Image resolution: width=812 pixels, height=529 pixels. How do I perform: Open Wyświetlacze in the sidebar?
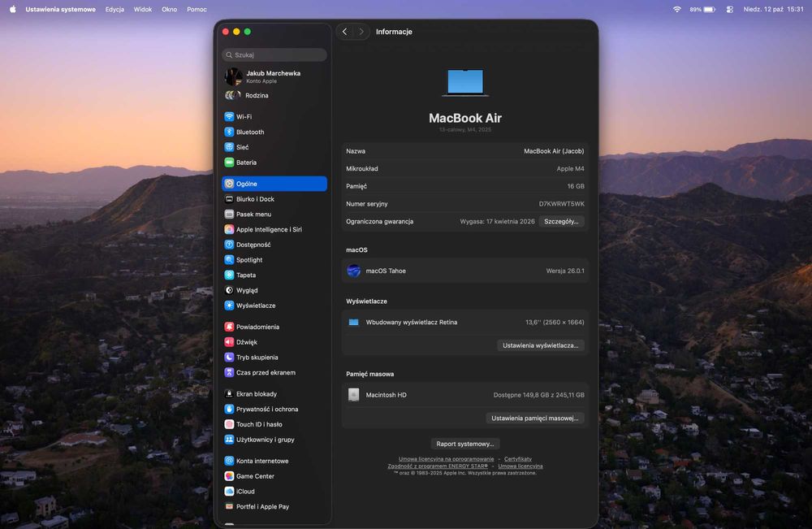274,306
